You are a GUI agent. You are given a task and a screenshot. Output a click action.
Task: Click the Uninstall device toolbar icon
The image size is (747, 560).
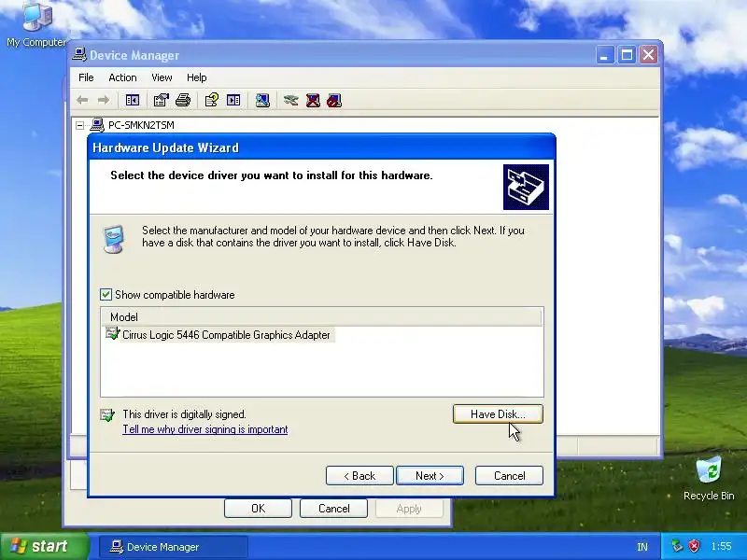pos(313,101)
